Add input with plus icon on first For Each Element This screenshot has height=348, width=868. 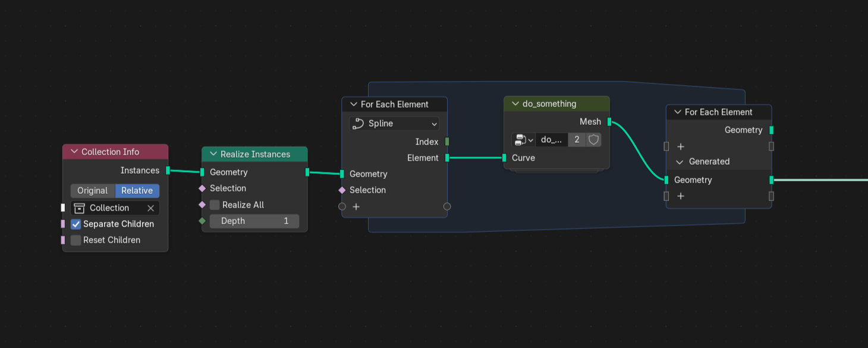356,207
